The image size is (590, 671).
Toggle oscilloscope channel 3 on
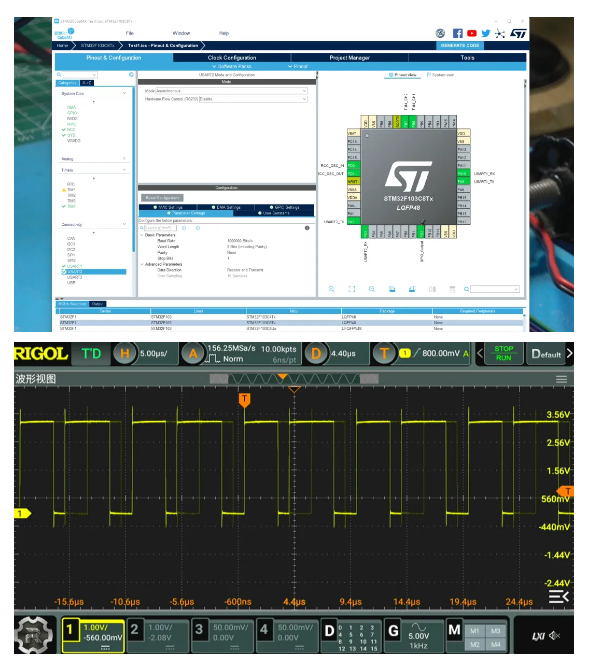(222, 635)
